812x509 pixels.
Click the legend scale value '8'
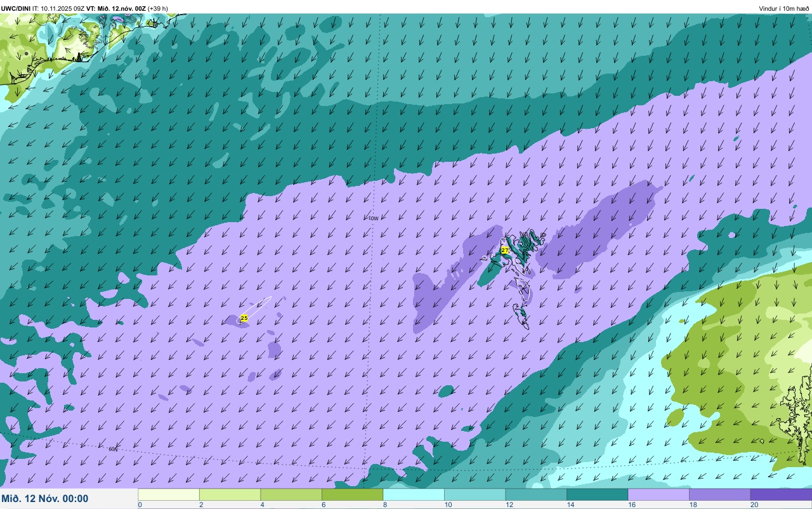(x=384, y=505)
